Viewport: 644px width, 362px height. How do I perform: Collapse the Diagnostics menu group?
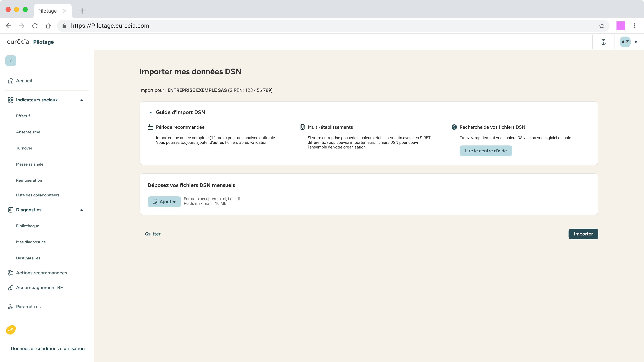coord(82,210)
